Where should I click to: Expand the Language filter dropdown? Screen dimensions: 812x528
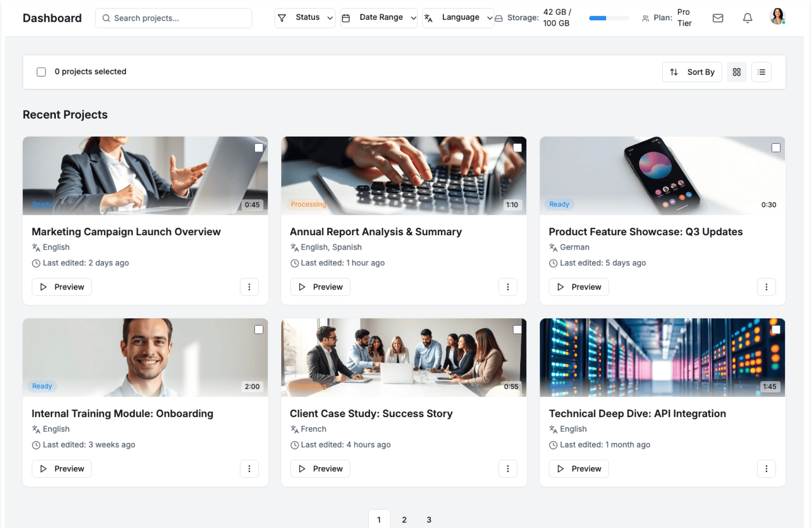458,18
